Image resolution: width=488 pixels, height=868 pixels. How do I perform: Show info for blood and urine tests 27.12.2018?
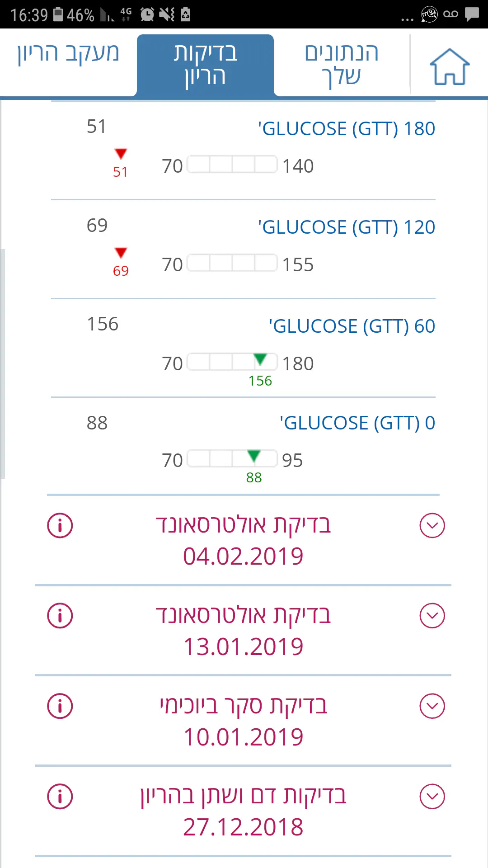tap(60, 797)
